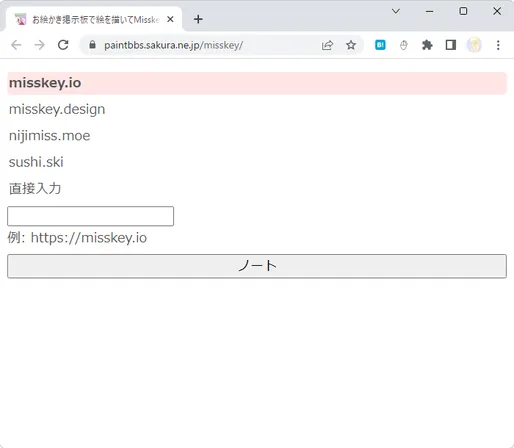This screenshot has height=448, width=514.
Task: Click the direct server URL input field
Action: (x=90, y=216)
